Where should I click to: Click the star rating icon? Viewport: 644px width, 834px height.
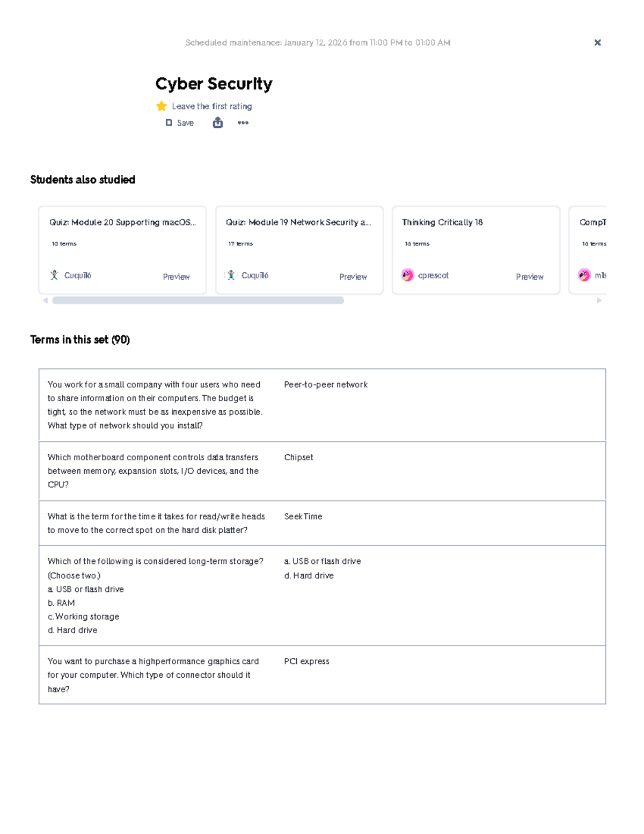click(161, 106)
